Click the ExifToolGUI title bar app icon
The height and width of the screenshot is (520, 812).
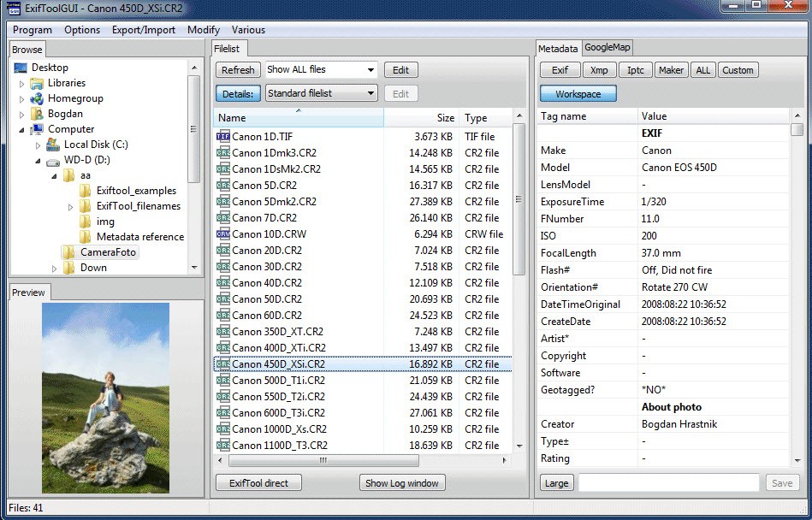click(15, 7)
